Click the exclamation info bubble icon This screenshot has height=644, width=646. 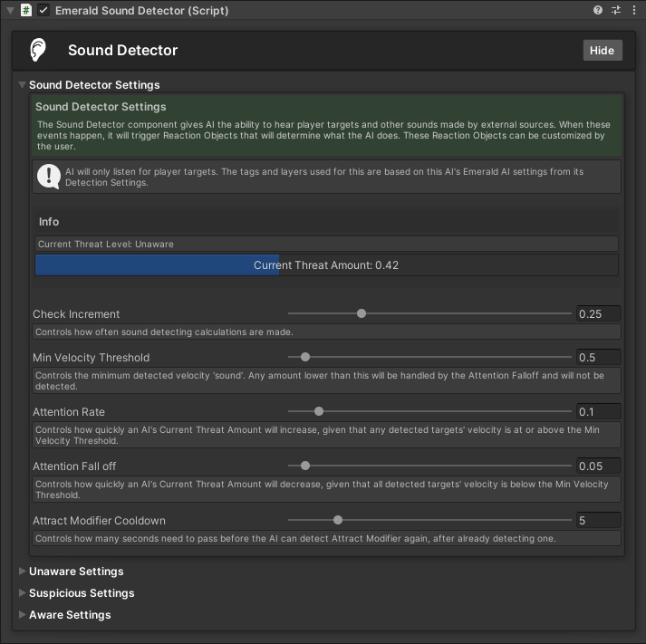[48, 176]
